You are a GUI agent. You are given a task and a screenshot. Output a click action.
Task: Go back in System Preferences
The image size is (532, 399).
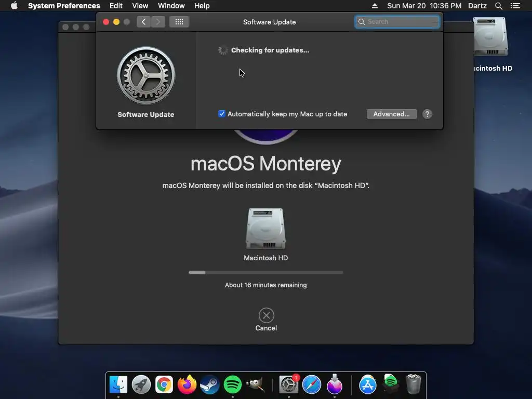143,22
